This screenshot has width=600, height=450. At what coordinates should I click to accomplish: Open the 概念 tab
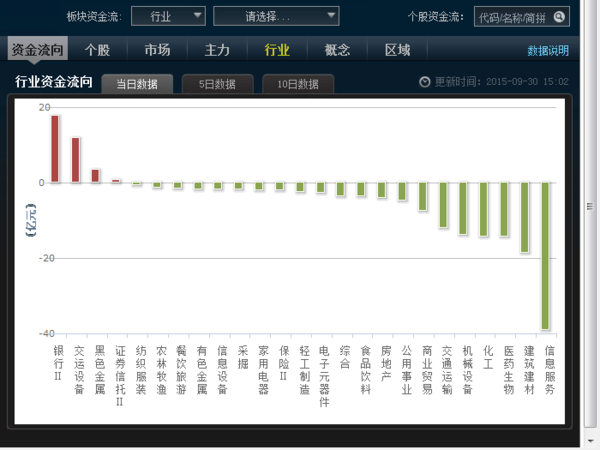(337, 50)
